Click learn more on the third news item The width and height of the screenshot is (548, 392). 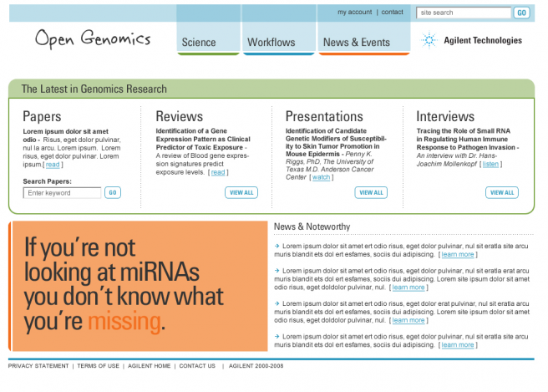[408, 320]
